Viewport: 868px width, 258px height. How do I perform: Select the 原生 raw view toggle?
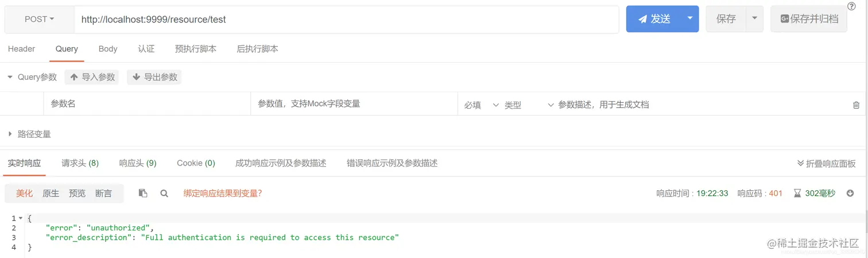(x=51, y=194)
